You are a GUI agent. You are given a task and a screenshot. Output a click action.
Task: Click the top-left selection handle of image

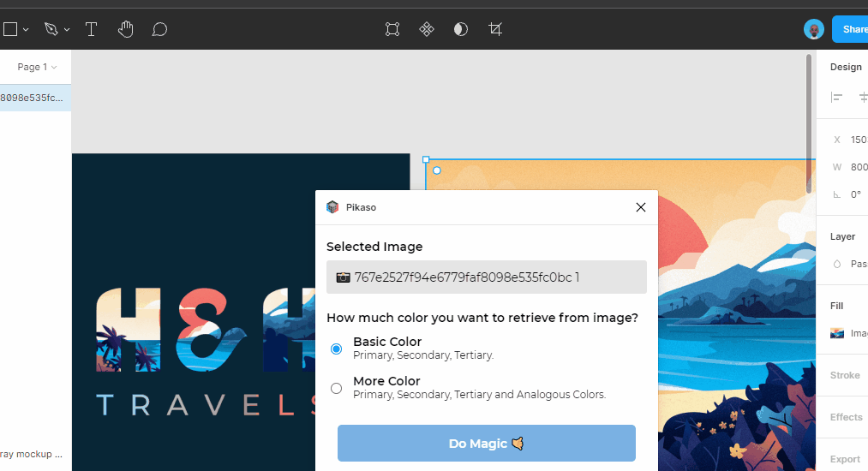tap(426, 159)
